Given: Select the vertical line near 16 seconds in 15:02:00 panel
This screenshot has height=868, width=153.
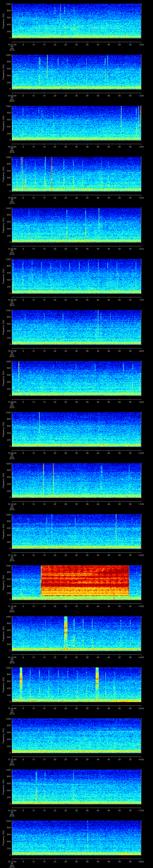Looking at the screenshot, I should pos(47,65).
